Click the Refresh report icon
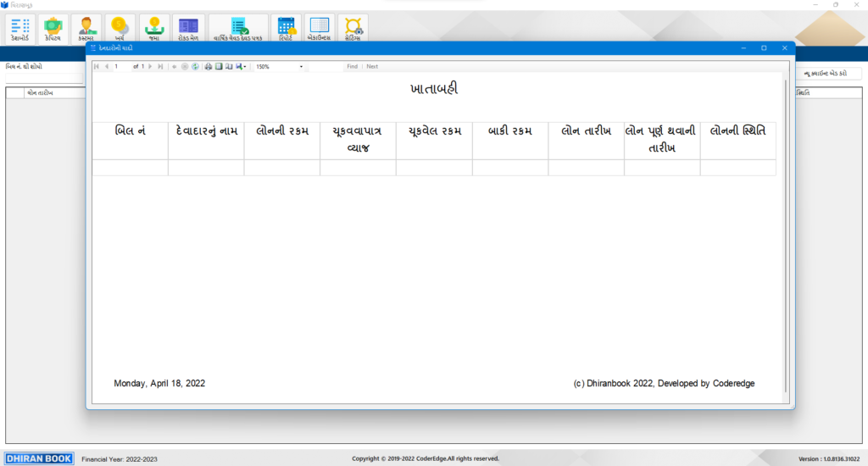868x466 pixels. [195, 66]
